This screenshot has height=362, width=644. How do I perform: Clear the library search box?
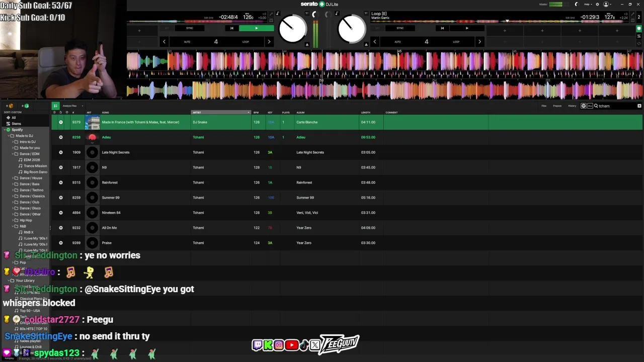coord(639,106)
